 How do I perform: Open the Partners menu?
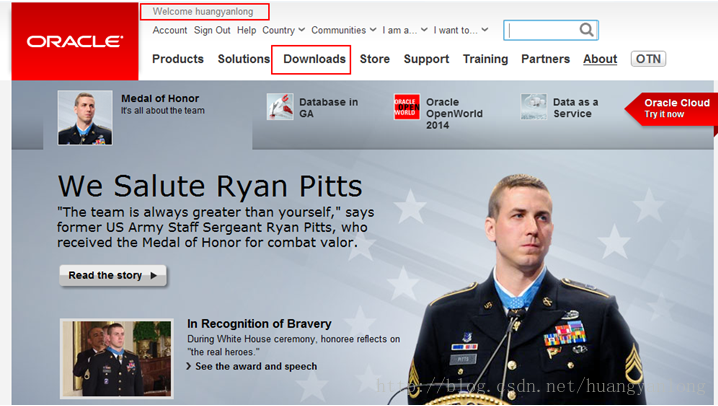(545, 59)
